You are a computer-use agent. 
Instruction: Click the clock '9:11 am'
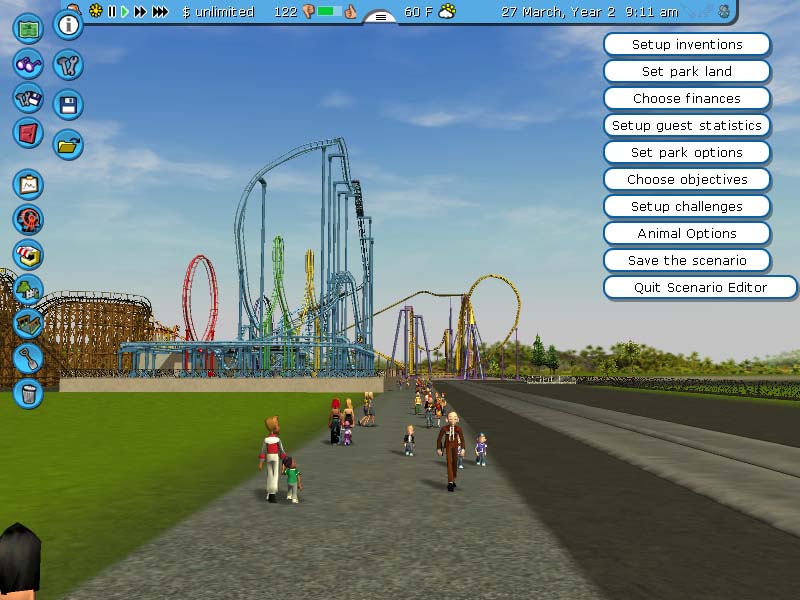pos(652,12)
